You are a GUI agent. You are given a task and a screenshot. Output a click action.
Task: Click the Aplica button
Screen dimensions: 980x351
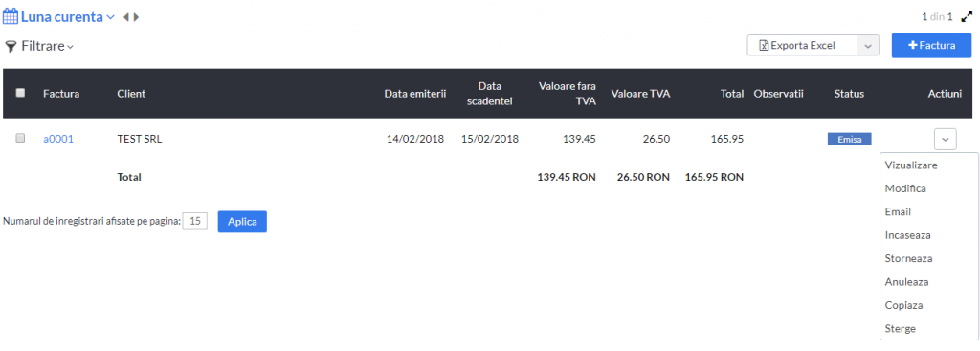coord(242,221)
